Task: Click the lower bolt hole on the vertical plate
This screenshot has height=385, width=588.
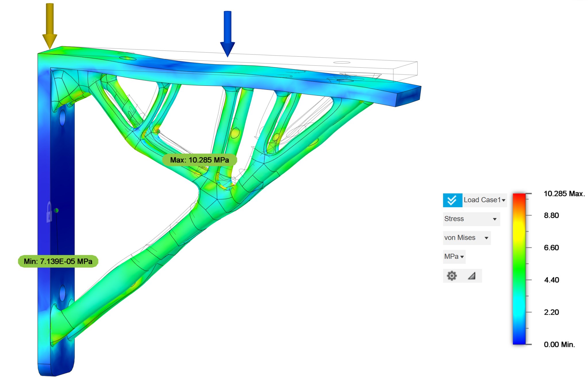Action: click(62, 293)
